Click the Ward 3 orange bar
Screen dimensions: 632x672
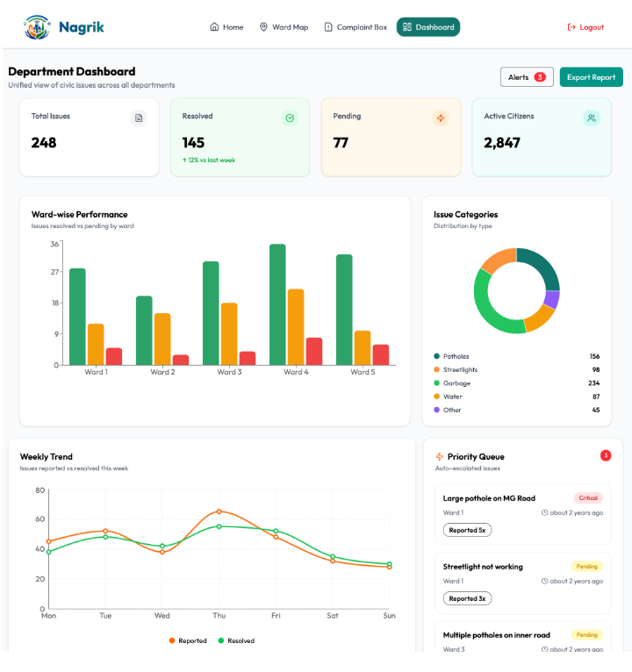pos(229,334)
